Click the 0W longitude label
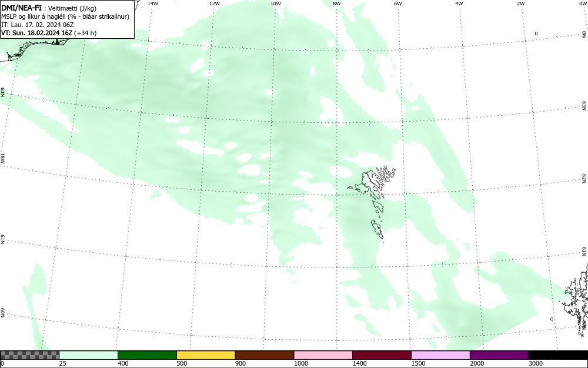Viewport: 588px width, 368px height. [583, 4]
